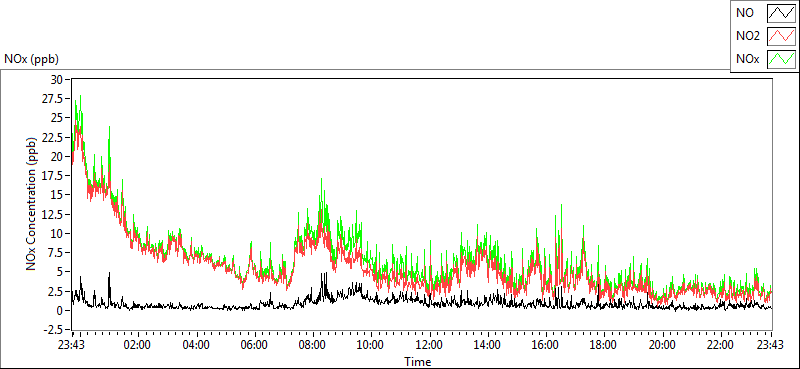This screenshot has height=369, width=800.
Task: Click the NO2 red line legend icon
Action: tap(781, 36)
